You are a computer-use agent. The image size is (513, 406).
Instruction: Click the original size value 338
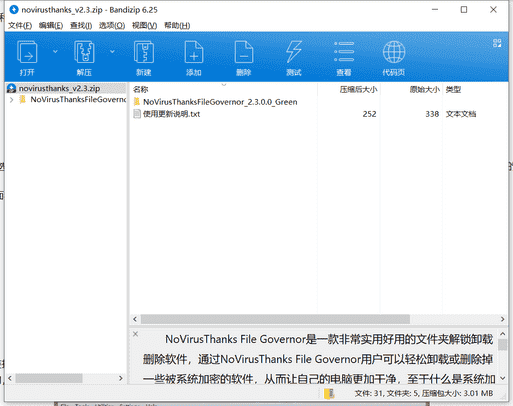[x=432, y=114]
